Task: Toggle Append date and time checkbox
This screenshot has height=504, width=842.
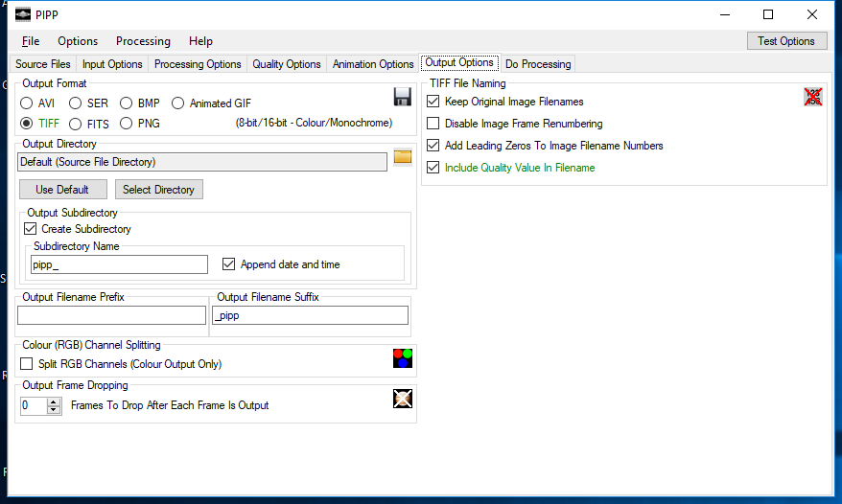Action: (229, 264)
